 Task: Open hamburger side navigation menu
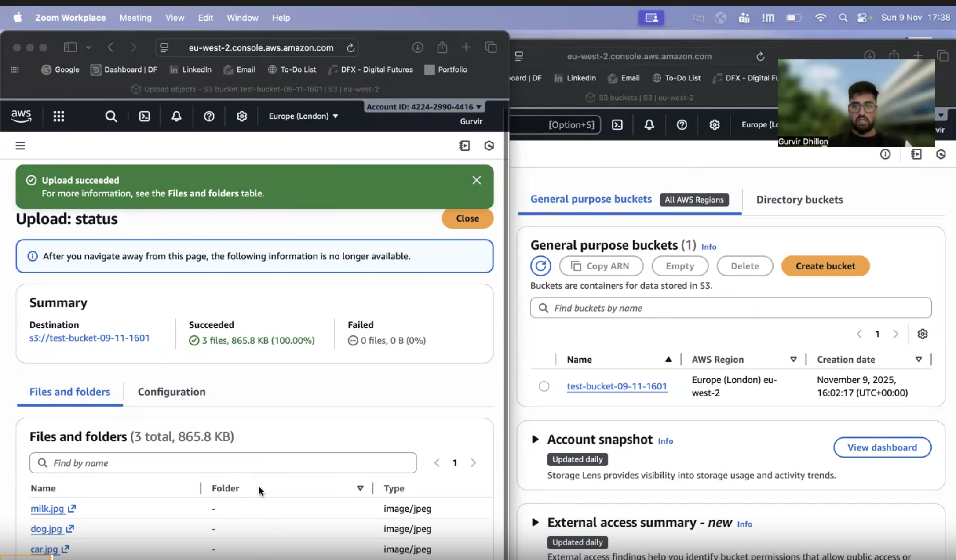pos(20,145)
